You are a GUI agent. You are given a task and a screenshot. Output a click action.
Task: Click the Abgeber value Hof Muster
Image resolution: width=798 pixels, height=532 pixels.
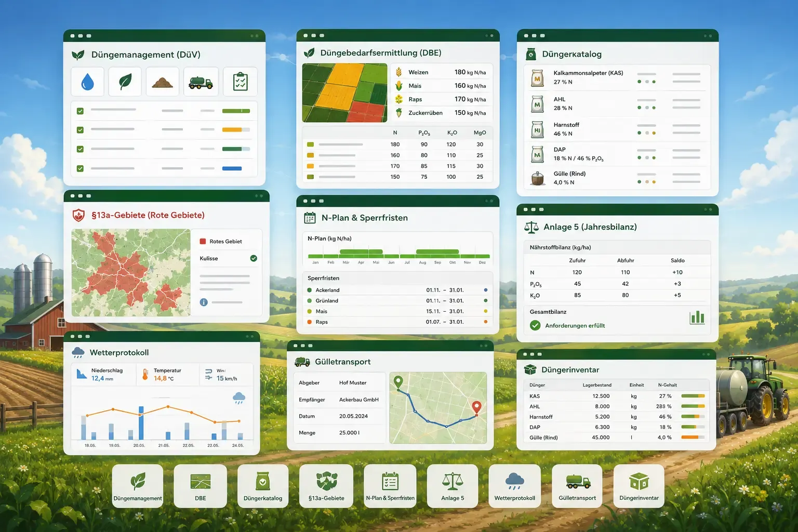(353, 383)
